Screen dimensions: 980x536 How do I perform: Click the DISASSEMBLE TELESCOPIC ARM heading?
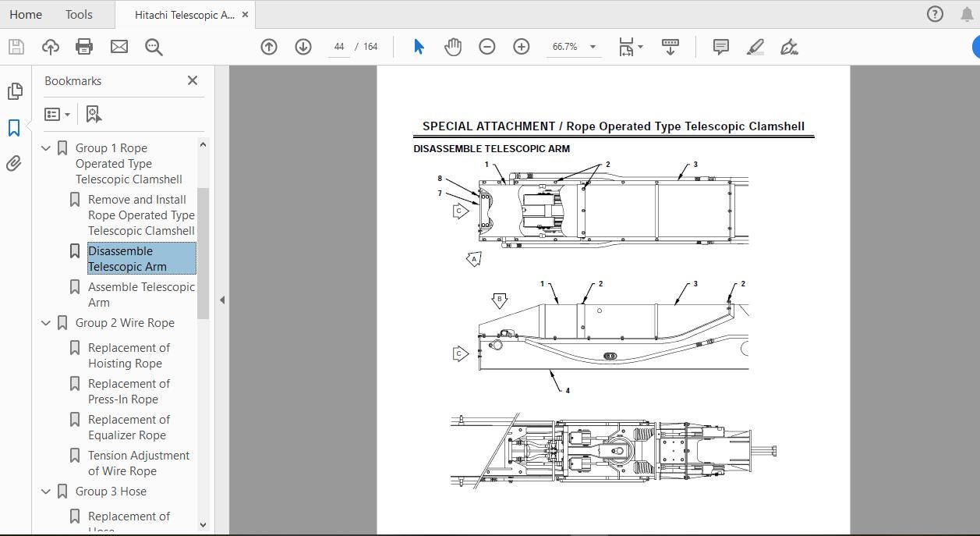click(x=491, y=148)
